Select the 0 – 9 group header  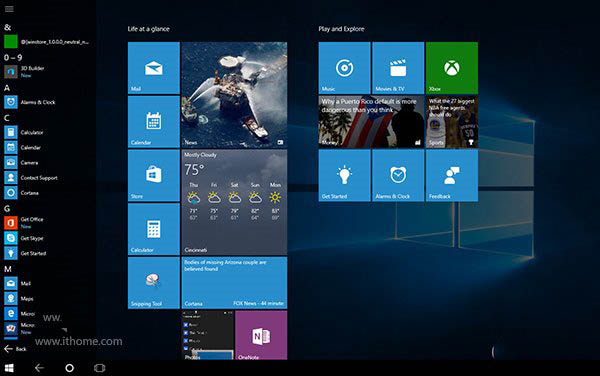[13, 58]
